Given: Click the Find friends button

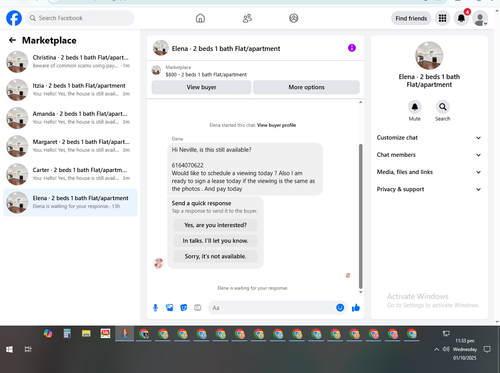Looking at the screenshot, I should pos(411,18).
